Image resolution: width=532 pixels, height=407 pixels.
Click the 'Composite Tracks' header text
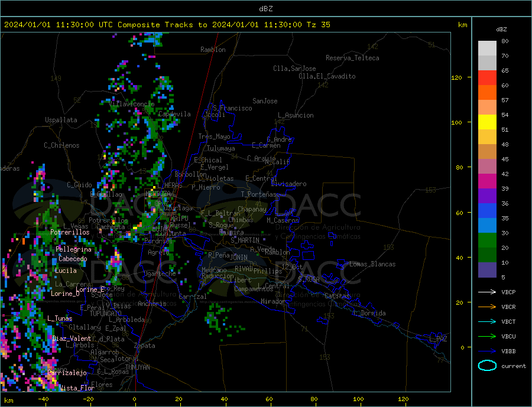(155, 25)
